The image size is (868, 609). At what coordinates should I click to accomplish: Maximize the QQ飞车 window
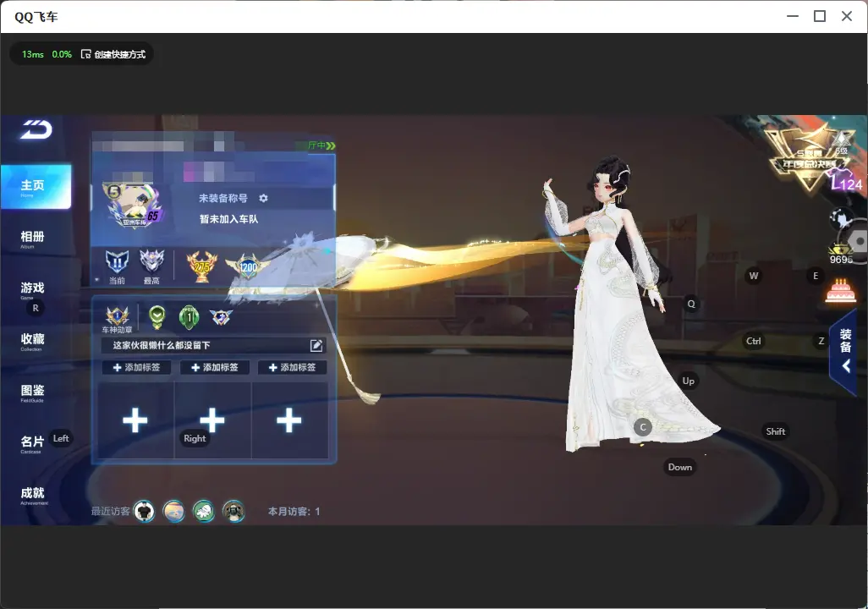(820, 17)
